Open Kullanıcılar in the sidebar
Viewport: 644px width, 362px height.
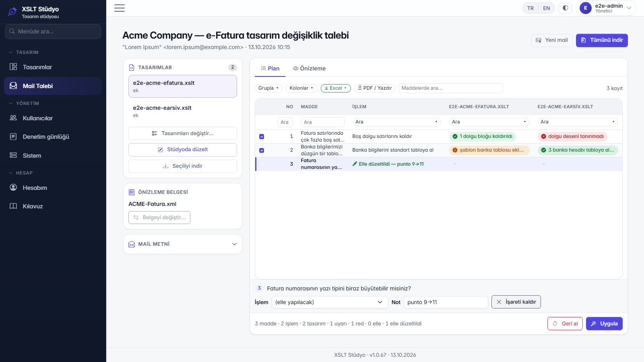pyautogui.click(x=53, y=118)
